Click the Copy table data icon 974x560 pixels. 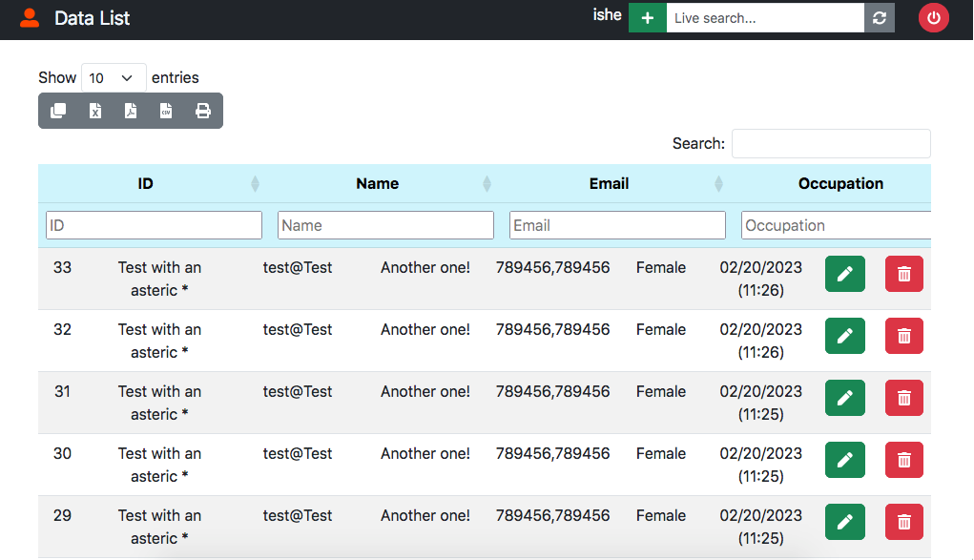(x=58, y=111)
